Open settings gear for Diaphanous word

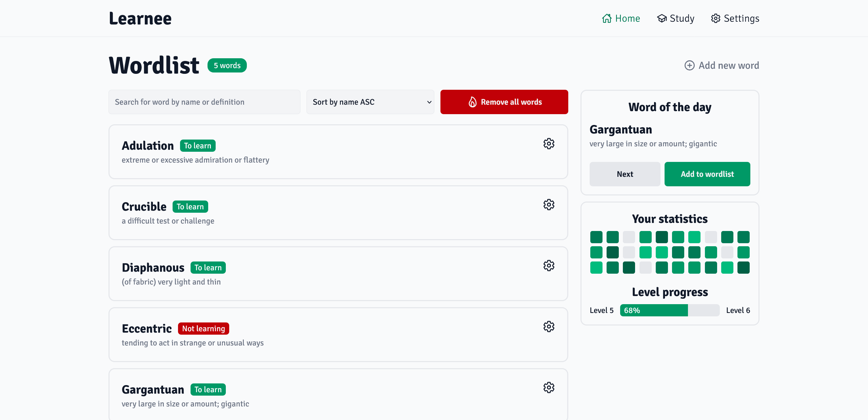(549, 266)
